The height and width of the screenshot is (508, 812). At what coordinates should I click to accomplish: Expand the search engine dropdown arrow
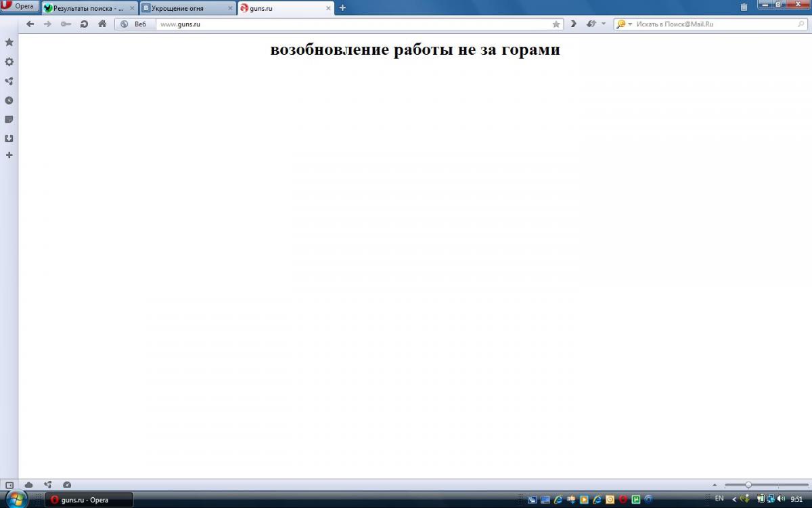[x=630, y=24]
